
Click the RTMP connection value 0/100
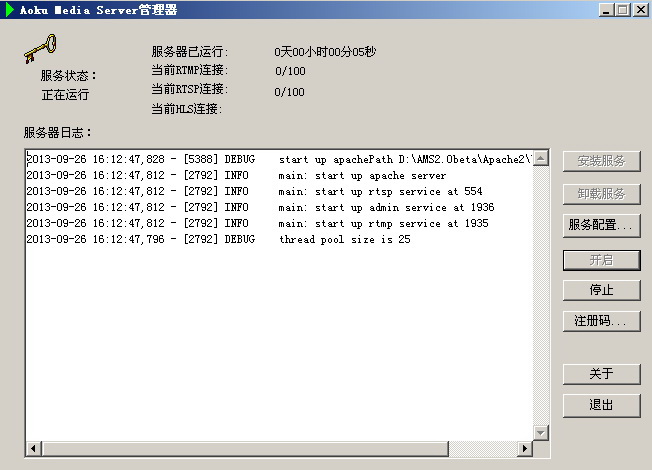pos(290,71)
